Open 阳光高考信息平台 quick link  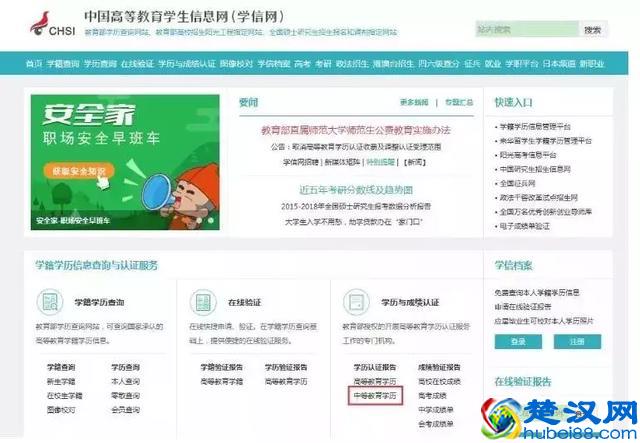[x=528, y=155]
